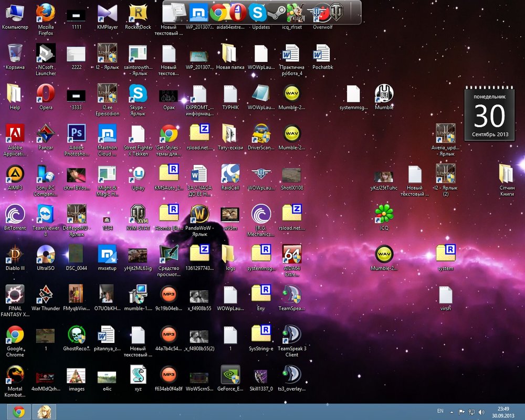The width and height of the screenshot is (525, 420).
Task: Open the Diablo III game shortcut
Action: (15, 255)
